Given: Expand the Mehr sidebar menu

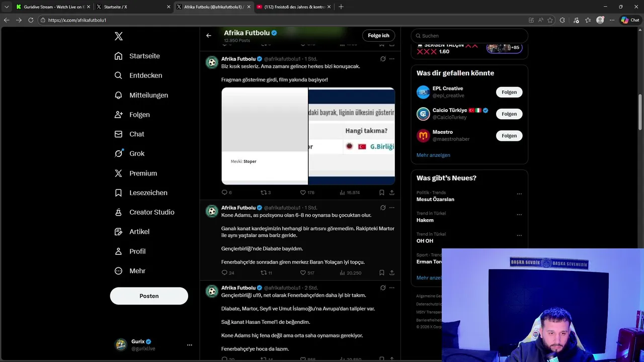Looking at the screenshot, I should (130, 271).
